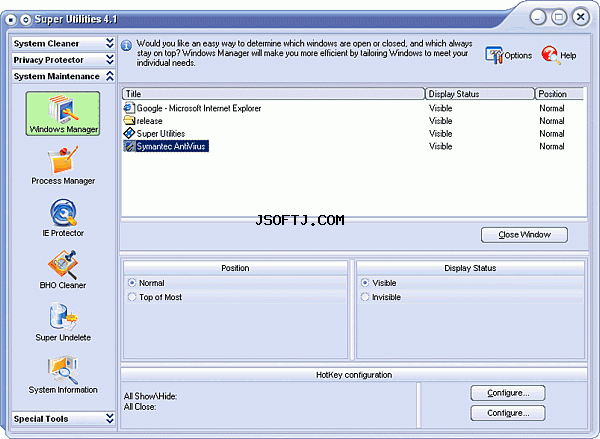Select the Google - Microsoft Internet Explorer row
This screenshot has height=439, width=600.
(354, 108)
